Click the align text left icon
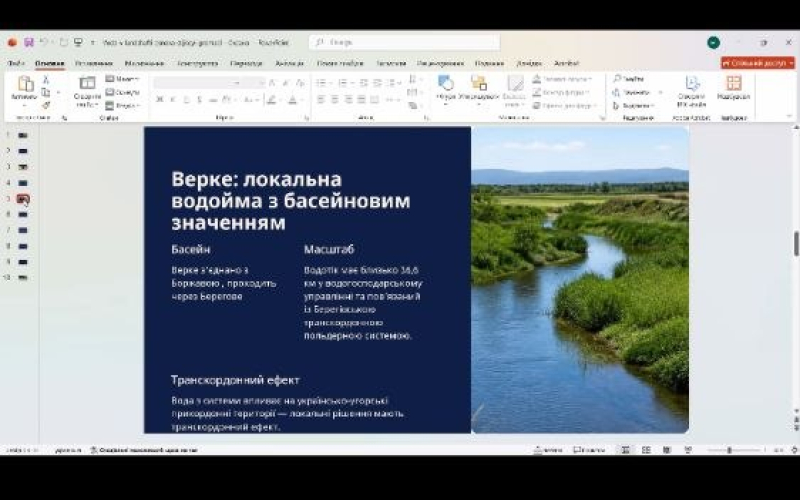This screenshot has width=800, height=500. click(x=321, y=99)
